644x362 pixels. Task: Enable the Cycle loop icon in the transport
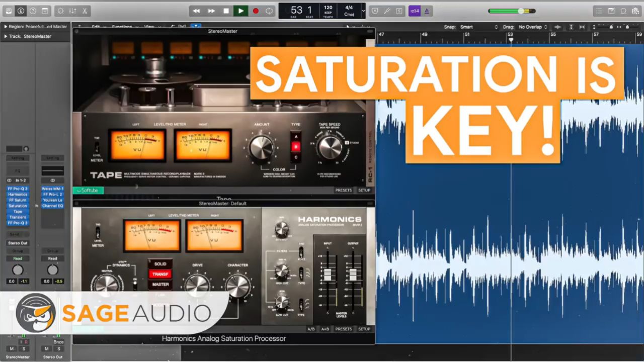point(270,11)
